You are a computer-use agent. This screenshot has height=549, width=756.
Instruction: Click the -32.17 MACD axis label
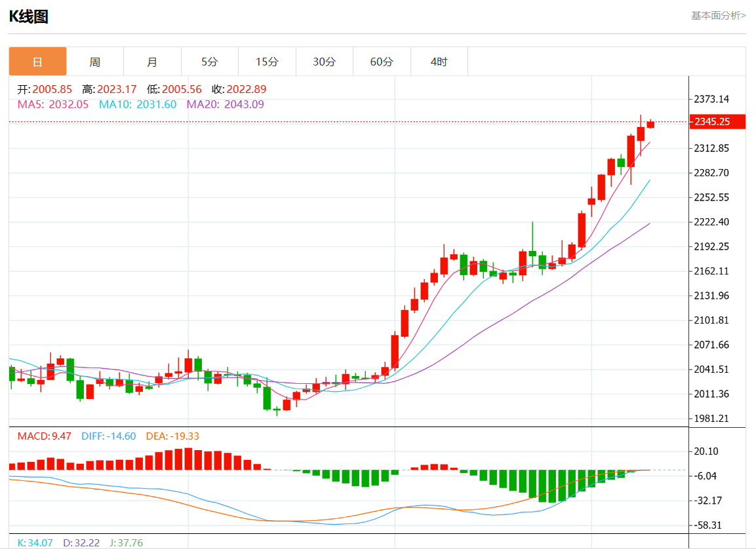[x=707, y=501]
